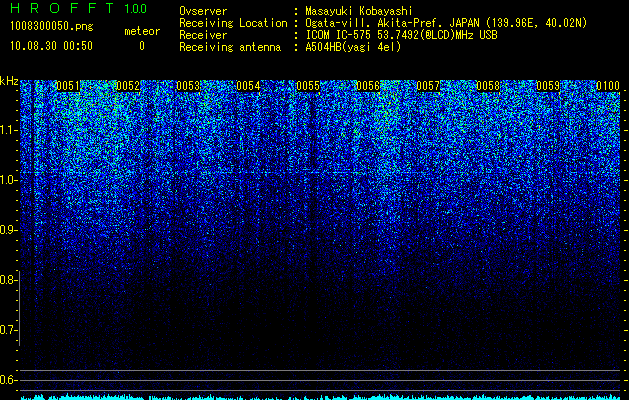Click the Receiving Location field label
Viewport: 629px width, 400px height.
[233, 23]
